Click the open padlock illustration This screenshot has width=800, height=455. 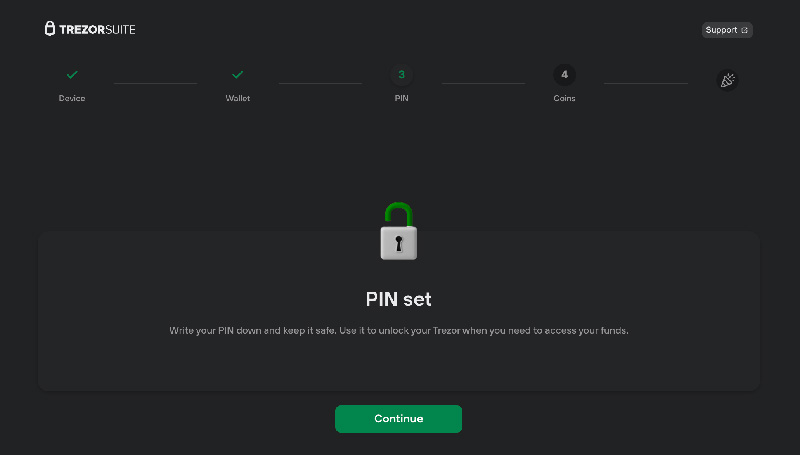coord(399,231)
